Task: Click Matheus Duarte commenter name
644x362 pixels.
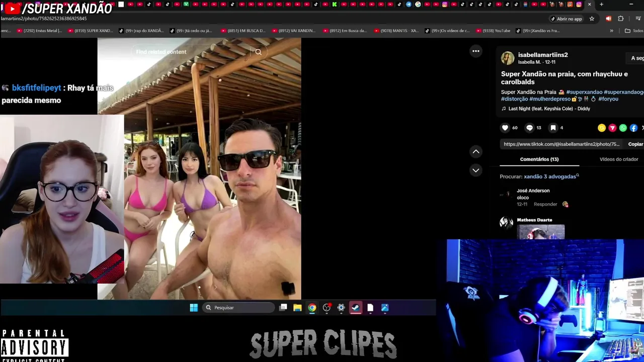Action: pos(534,220)
